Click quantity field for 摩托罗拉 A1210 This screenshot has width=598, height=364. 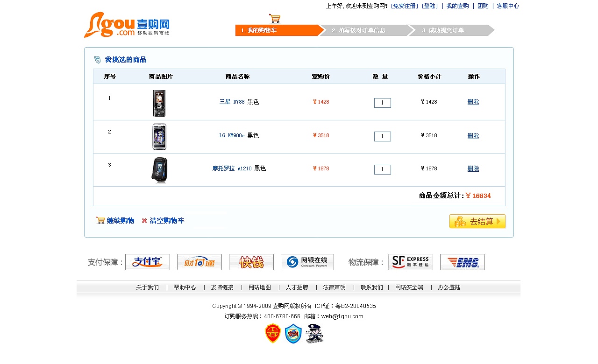click(383, 169)
